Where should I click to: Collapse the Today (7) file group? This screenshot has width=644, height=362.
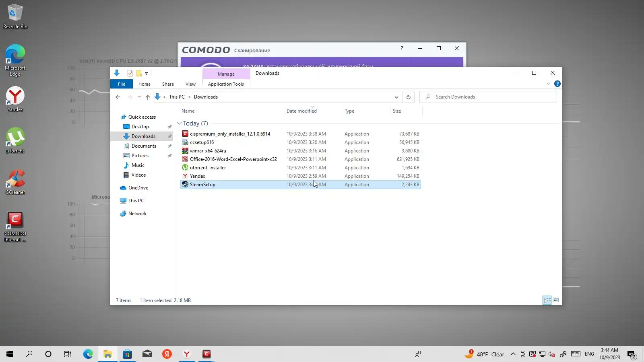pyautogui.click(x=179, y=123)
